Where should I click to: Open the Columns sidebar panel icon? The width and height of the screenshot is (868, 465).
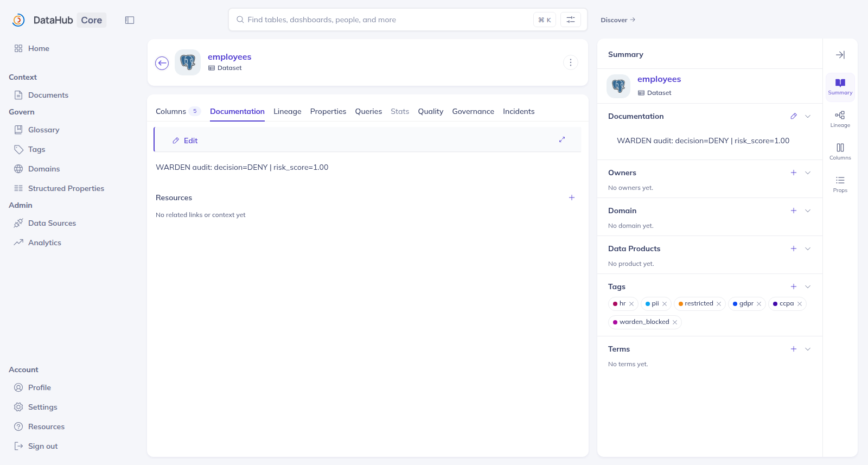click(x=840, y=151)
